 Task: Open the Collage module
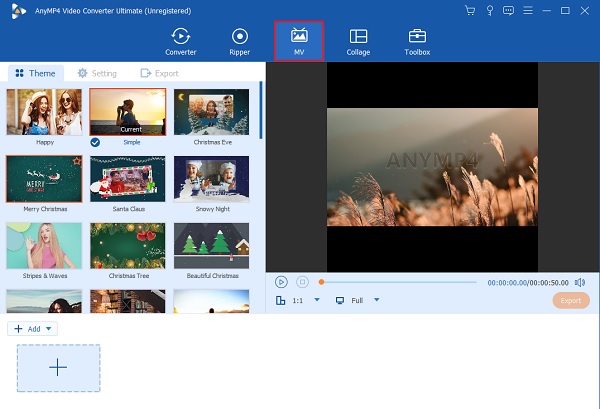click(x=358, y=41)
